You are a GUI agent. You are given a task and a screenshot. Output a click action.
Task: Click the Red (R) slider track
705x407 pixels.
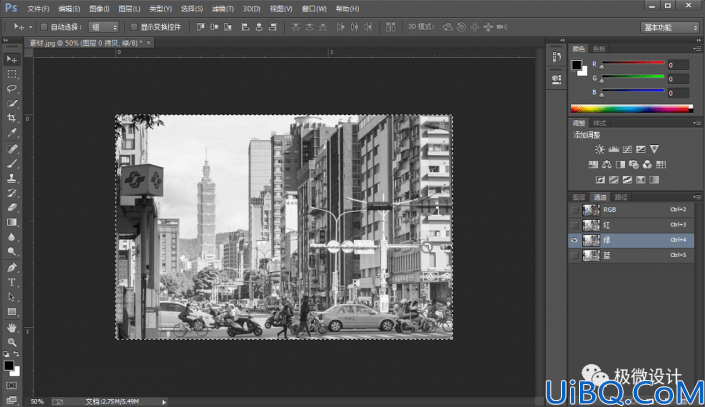[x=633, y=63]
